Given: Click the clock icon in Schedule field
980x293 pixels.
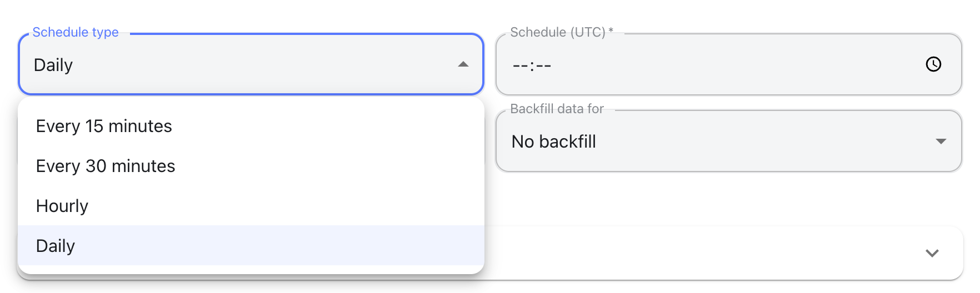Looking at the screenshot, I should (933, 64).
